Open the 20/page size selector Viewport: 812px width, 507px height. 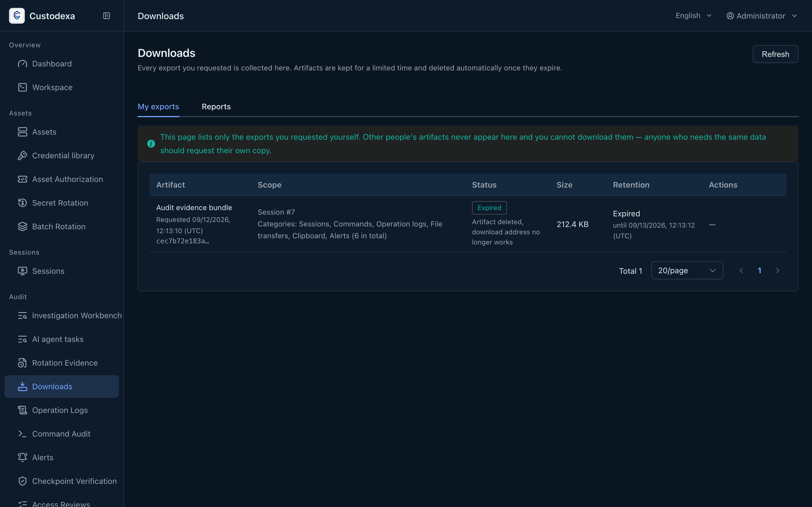687,271
